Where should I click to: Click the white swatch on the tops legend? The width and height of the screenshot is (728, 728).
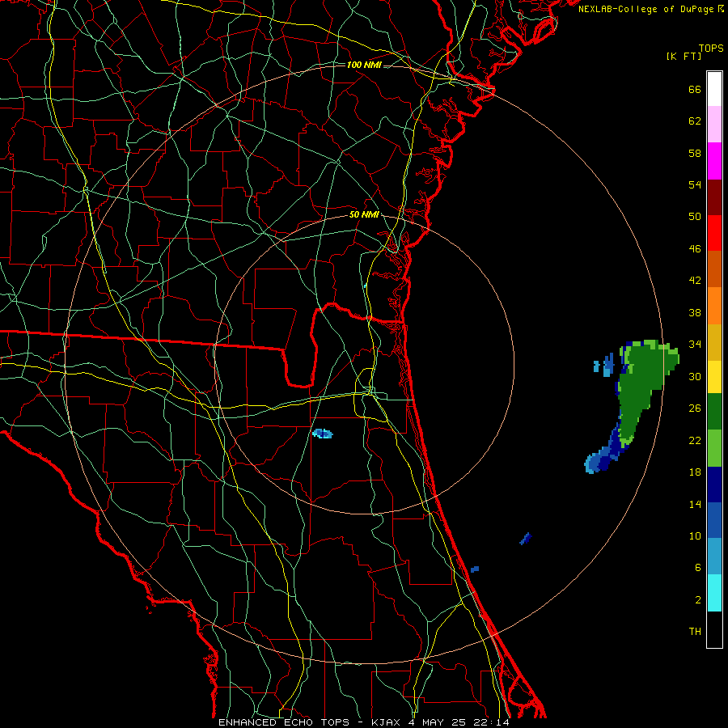[714, 89]
